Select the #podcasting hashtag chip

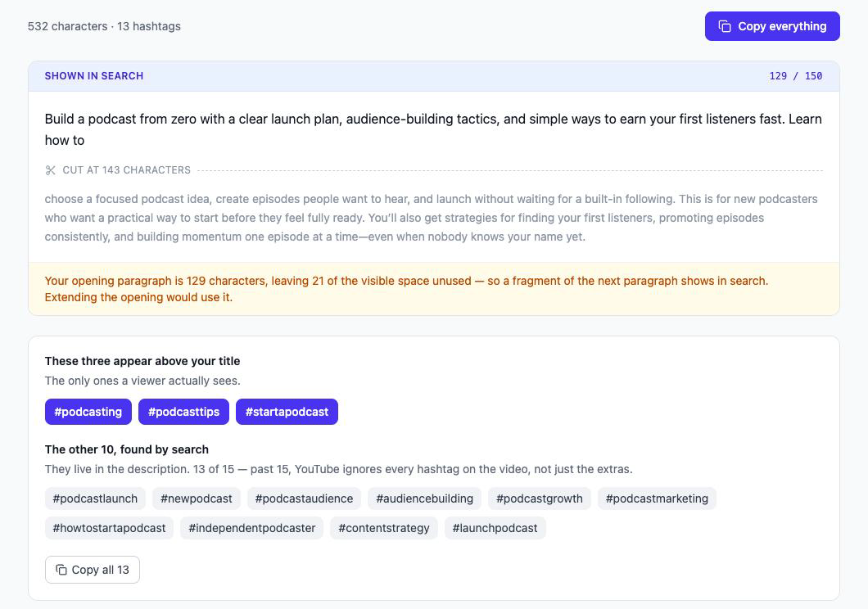tap(88, 412)
